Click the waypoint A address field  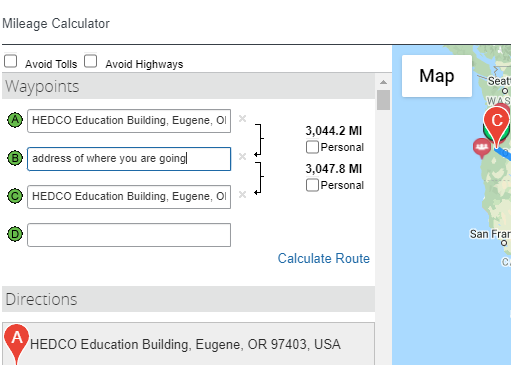click(x=129, y=121)
